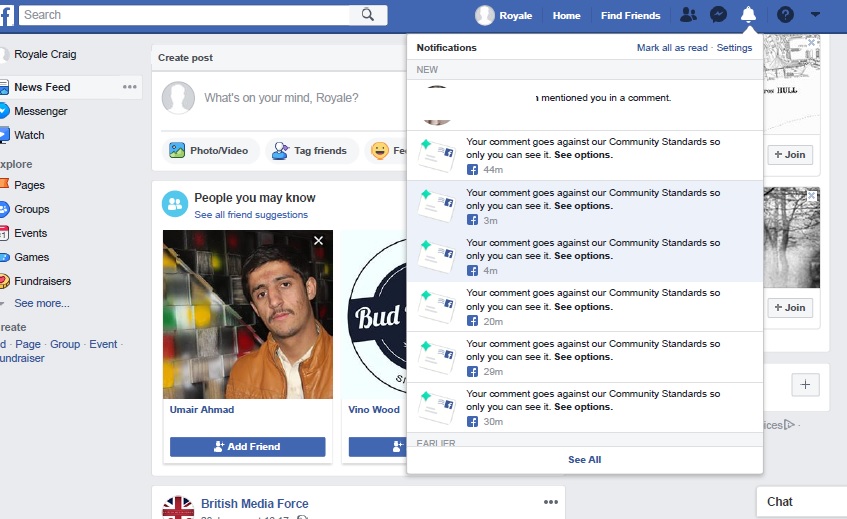Expand the account dropdown arrow
This screenshot has width=847, height=519.
[815, 15]
